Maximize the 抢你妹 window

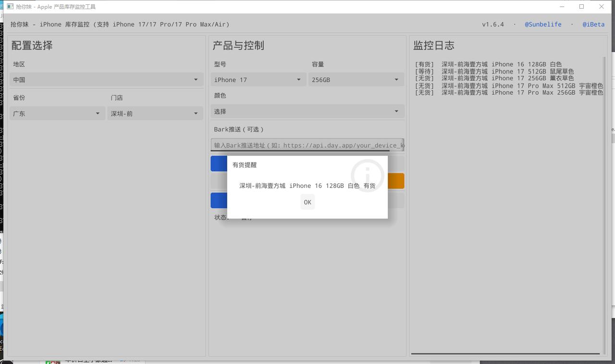click(581, 7)
